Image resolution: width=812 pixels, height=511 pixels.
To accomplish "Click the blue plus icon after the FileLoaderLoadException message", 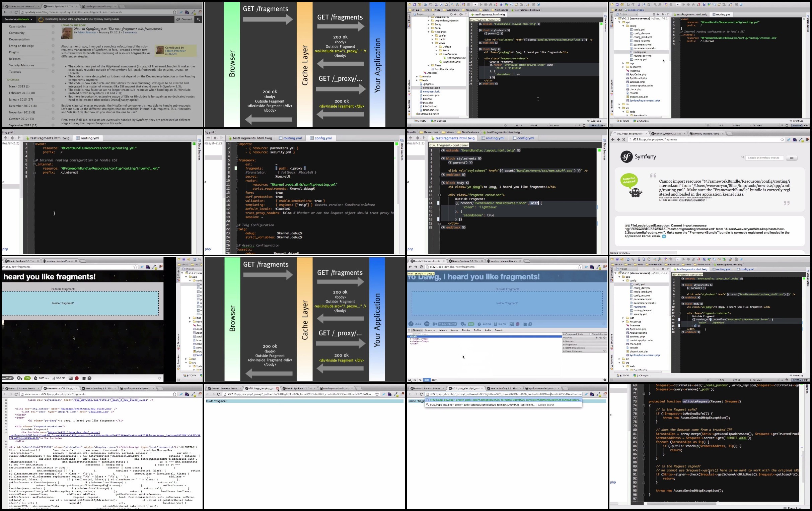I will point(664,237).
